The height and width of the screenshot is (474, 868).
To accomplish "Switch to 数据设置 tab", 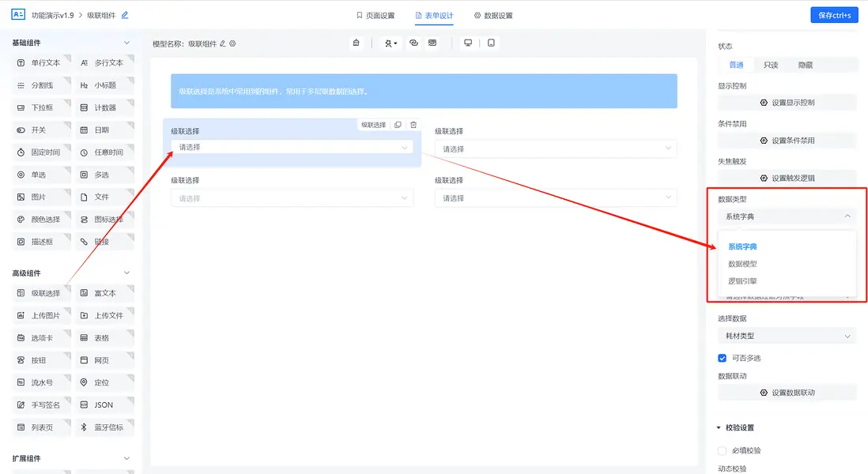I will click(x=493, y=16).
